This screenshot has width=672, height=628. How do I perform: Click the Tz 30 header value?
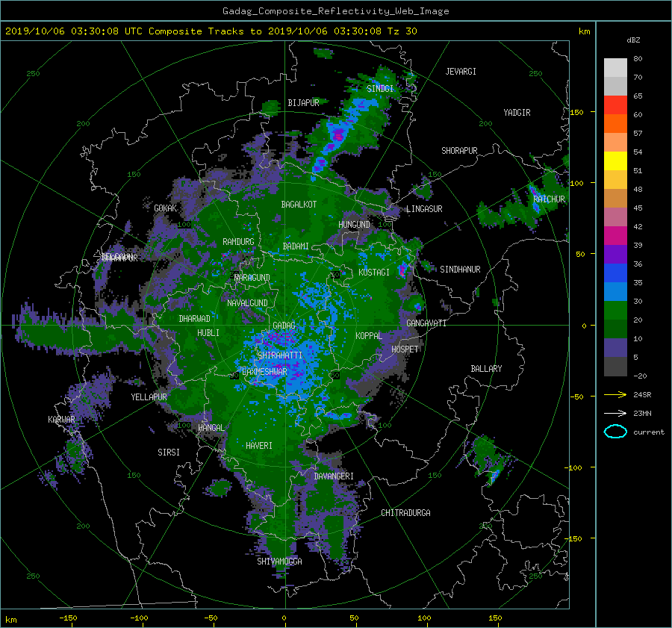point(402,31)
